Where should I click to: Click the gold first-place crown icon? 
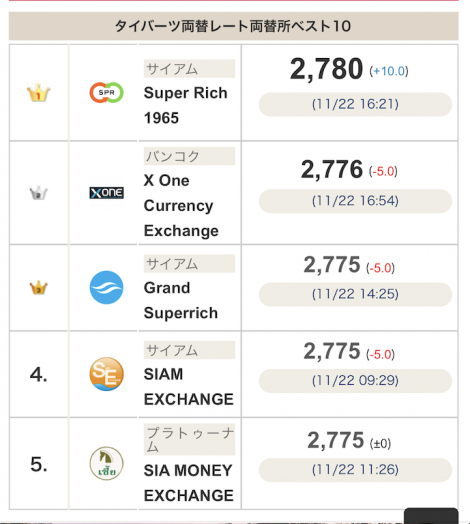tap(38, 93)
